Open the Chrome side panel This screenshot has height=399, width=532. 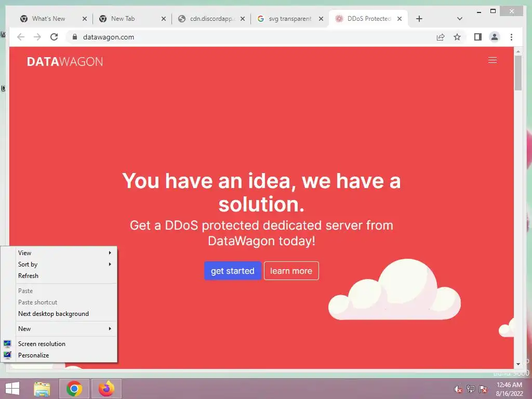pyautogui.click(x=478, y=37)
